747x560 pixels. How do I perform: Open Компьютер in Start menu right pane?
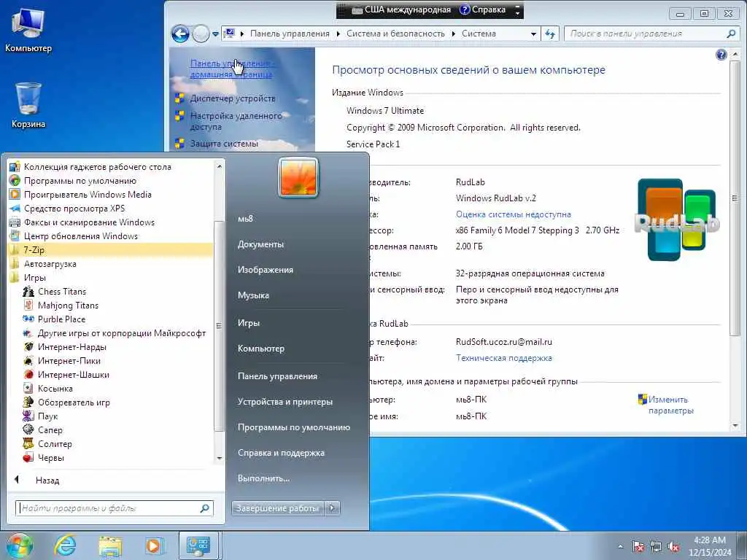pos(261,349)
